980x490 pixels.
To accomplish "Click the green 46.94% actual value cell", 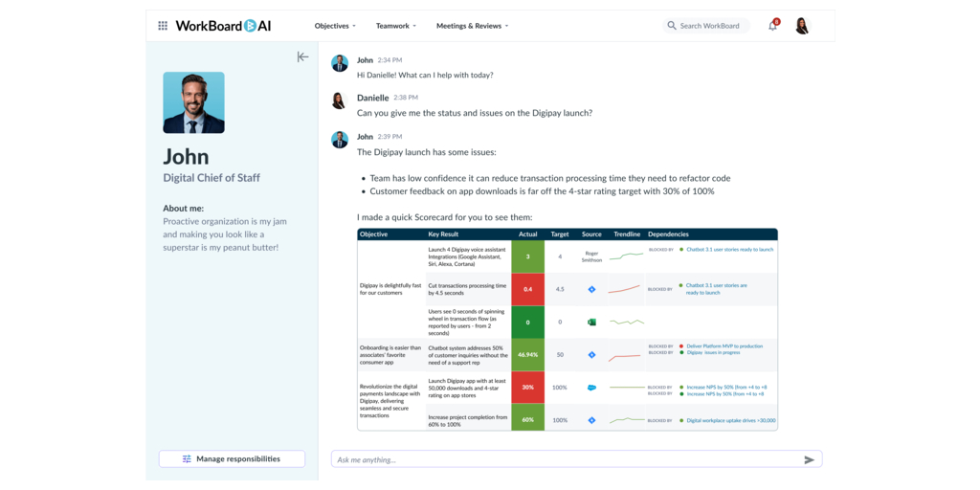I will coord(527,354).
